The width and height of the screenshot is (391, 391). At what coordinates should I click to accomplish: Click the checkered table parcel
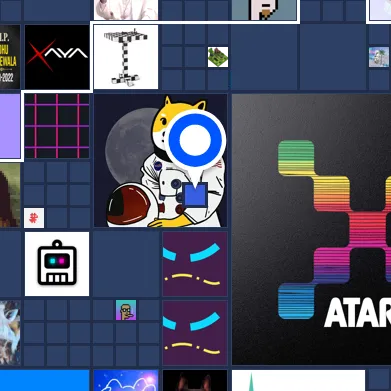pos(126,57)
